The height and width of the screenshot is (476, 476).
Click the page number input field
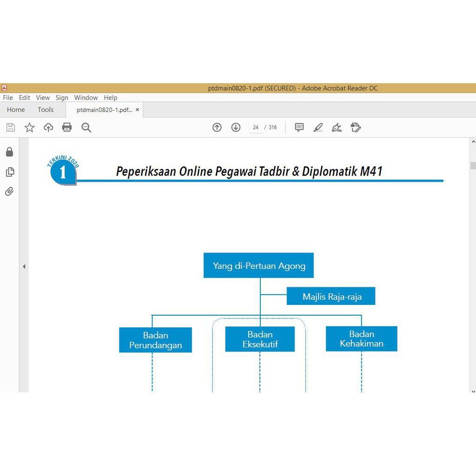pyautogui.click(x=255, y=127)
